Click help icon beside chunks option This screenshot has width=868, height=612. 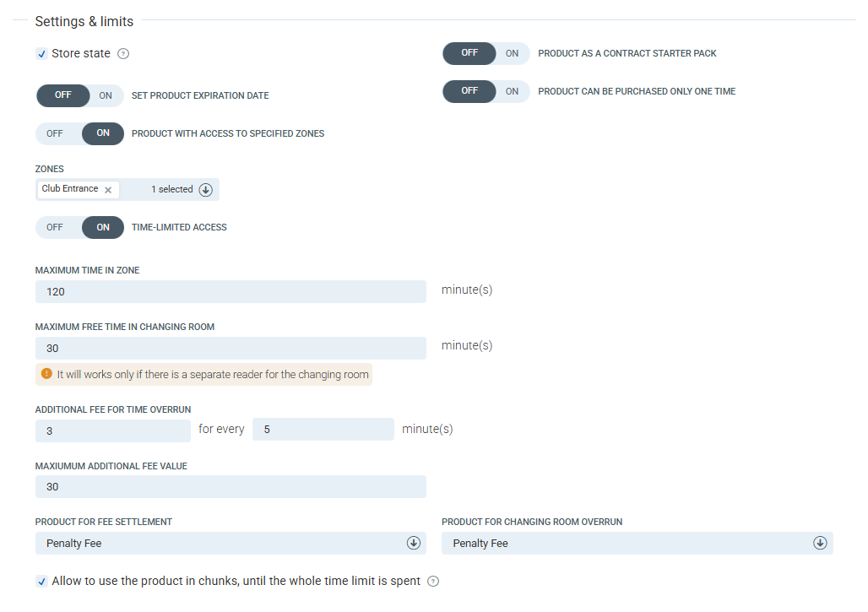coord(433,582)
